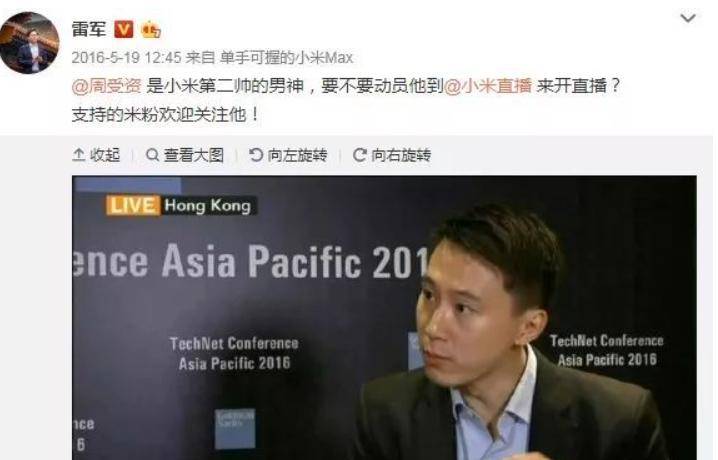
Task: Rotate image right with 向右旋转
Action: pos(392,155)
